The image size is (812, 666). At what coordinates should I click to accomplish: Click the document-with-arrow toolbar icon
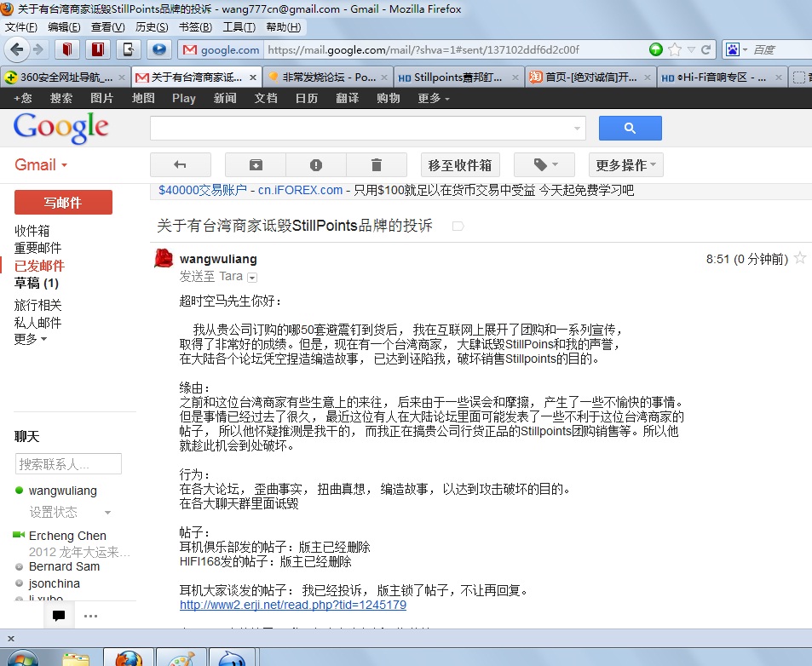128,49
